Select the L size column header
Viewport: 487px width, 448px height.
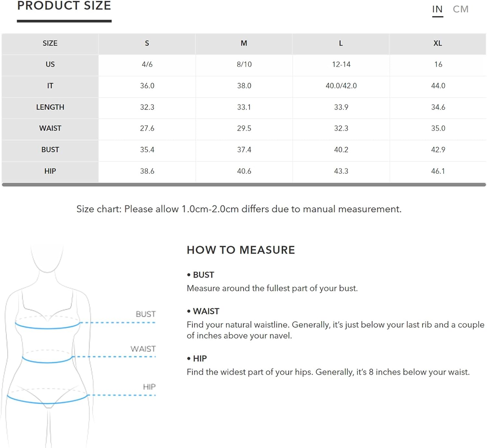click(x=341, y=43)
